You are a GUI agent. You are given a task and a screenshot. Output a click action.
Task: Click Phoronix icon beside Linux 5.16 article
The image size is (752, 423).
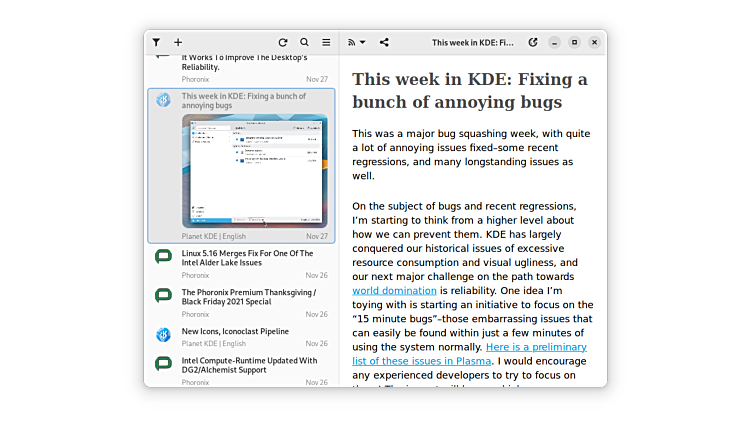(163, 257)
